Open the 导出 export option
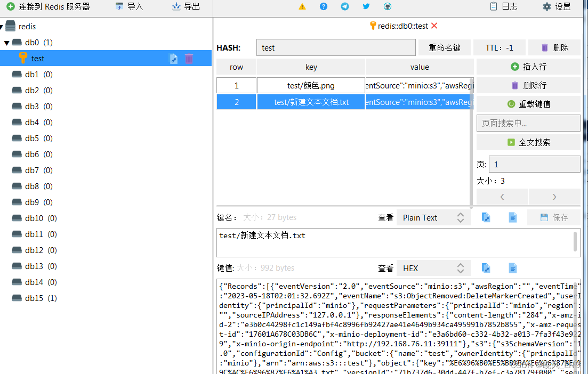This screenshot has width=588, height=374. pos(186,6)
